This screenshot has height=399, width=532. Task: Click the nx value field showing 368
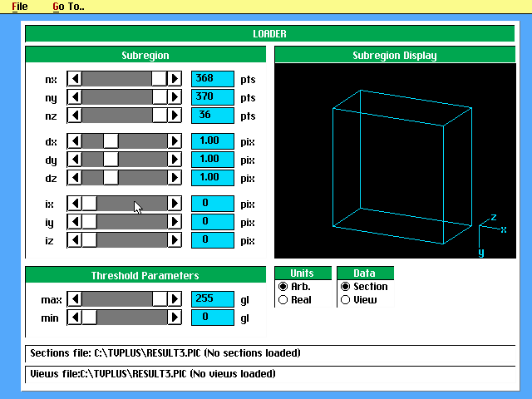coord(213,79)
